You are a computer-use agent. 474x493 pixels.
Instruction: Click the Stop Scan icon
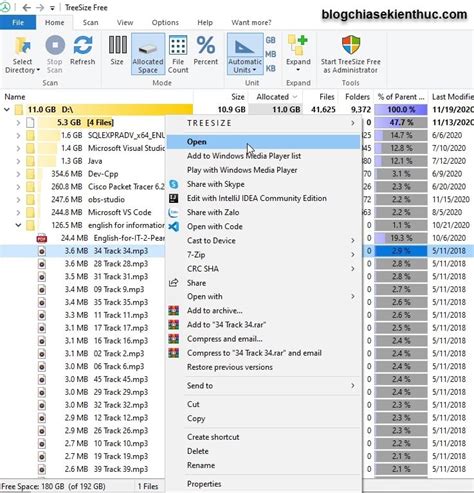pos(55,45)
